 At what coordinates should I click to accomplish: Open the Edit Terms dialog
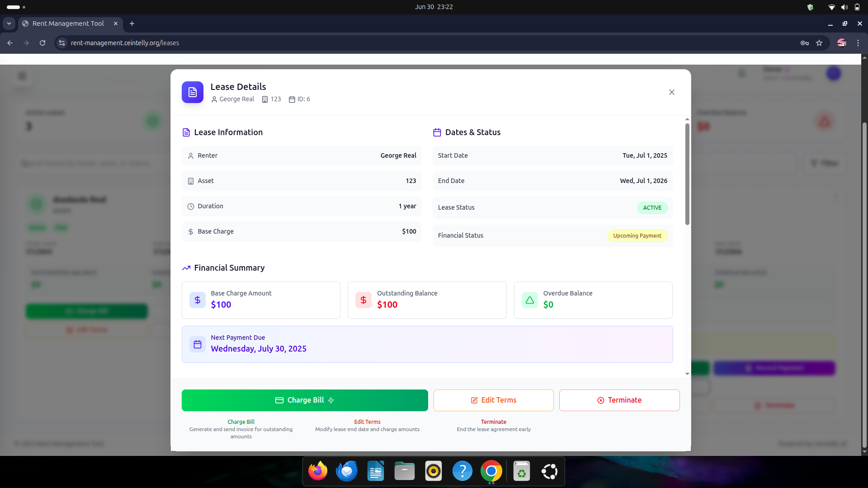tap(493, 400)
